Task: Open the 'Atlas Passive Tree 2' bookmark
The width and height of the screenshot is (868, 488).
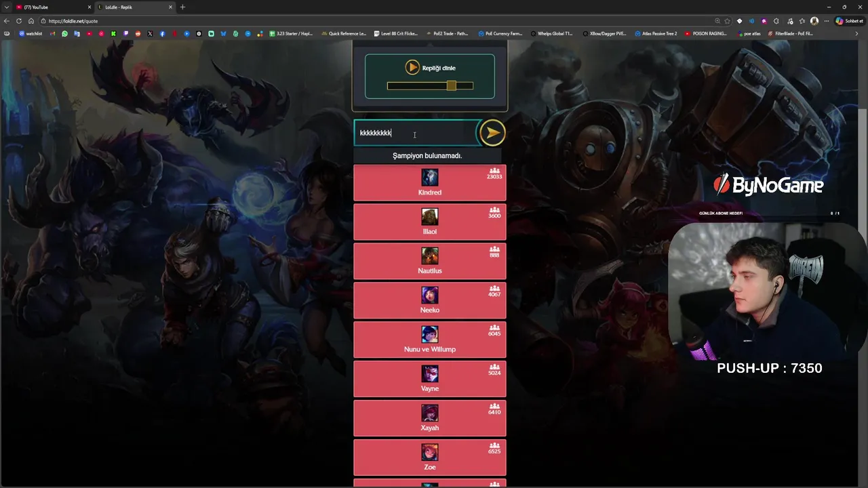Action: (x=656, y=33)
